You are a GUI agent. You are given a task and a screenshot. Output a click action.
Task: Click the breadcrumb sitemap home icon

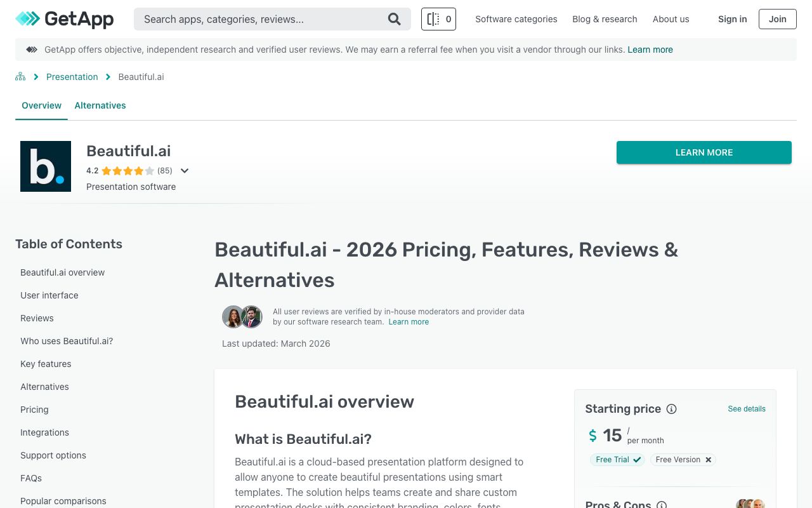(20, 77)
